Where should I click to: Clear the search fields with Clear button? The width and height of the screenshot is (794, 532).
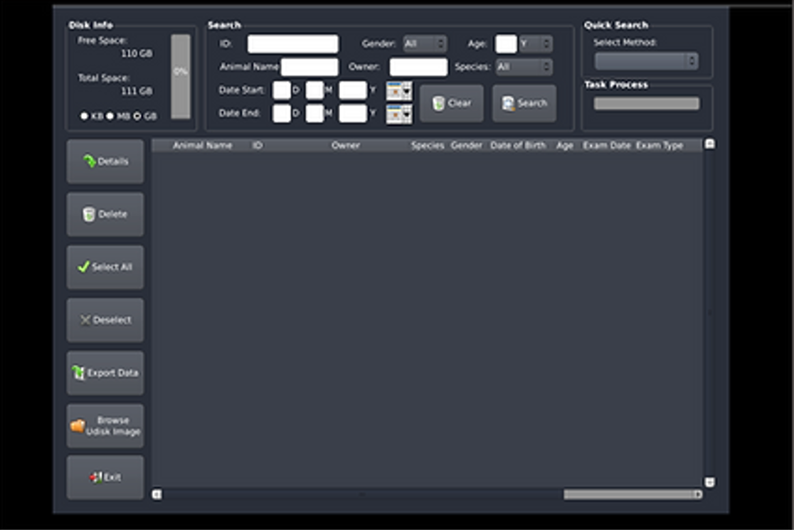coord(451,103)
